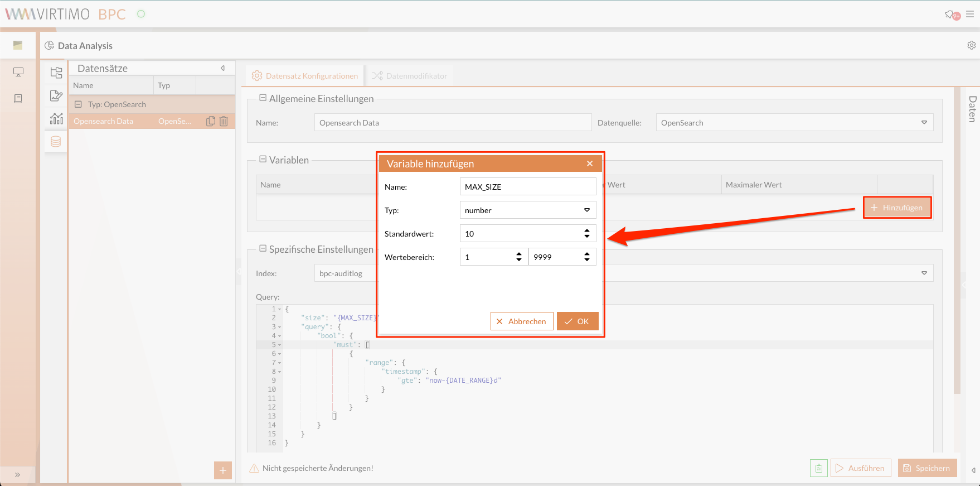The width and height of the screenshot is (980, 486).
Task: Click the green clipboard icon near Ausführen
Action: point(818,468)
